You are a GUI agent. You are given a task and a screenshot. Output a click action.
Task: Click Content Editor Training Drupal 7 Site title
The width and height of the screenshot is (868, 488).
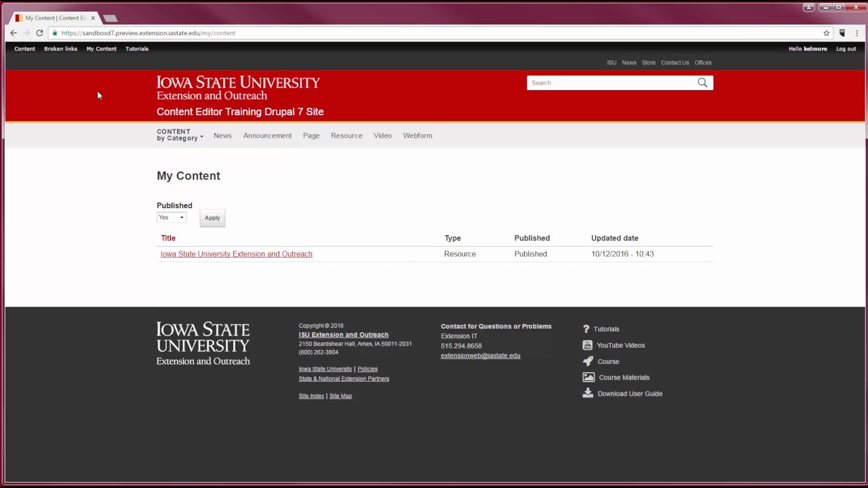tap(240, 112)
